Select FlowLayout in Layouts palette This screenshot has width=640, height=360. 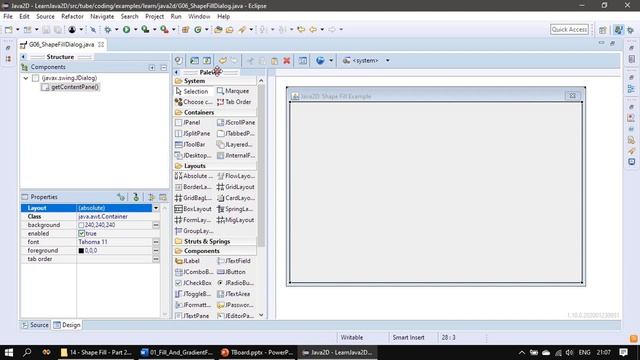coord(236,176)
